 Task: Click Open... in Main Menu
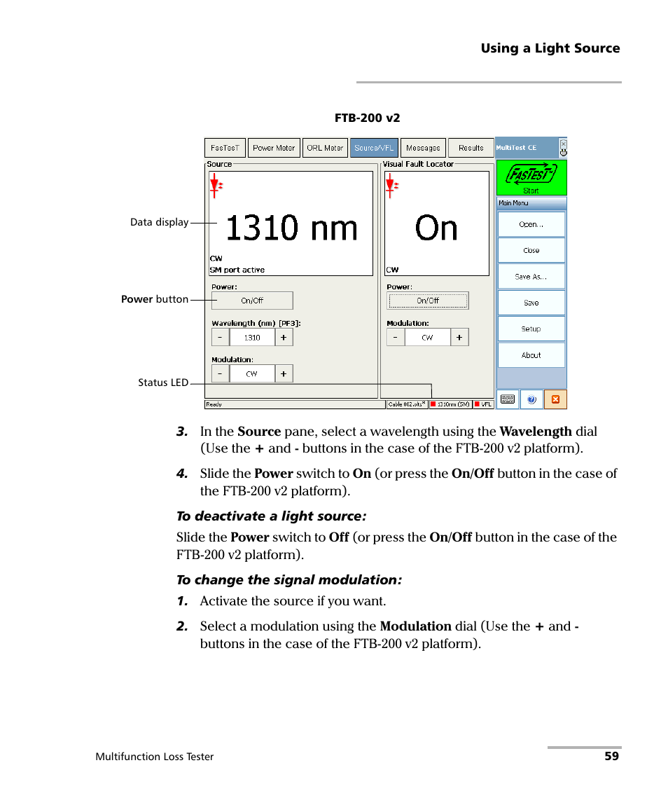tap(531, 224)
